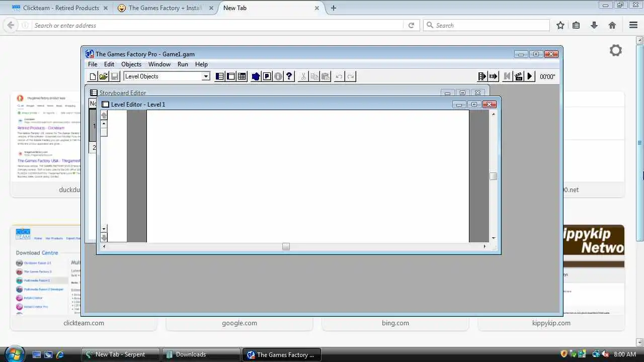The height and width of the screenshot is (362, 644).
Task: Click the browser Back arrow
Action: (11, 25)
